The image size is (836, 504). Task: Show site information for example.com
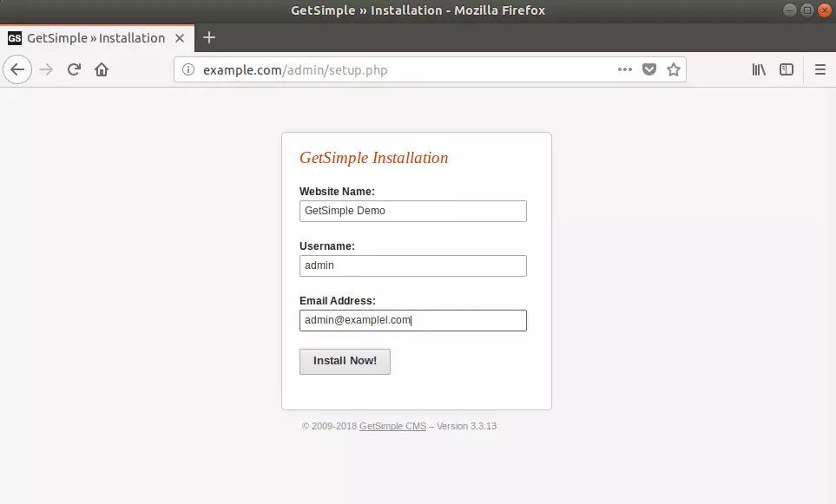(188, 69)
